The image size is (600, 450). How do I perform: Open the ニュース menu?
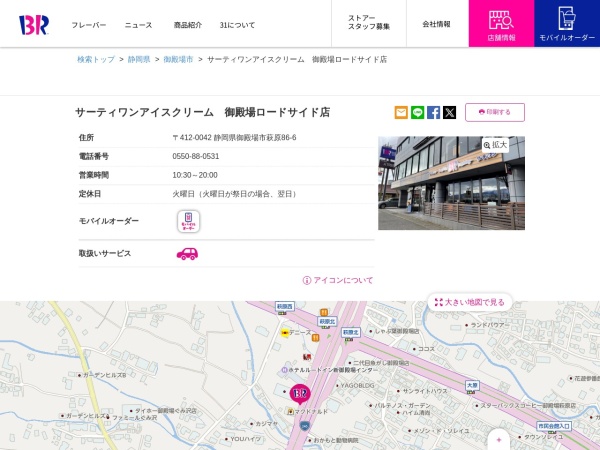139,25
